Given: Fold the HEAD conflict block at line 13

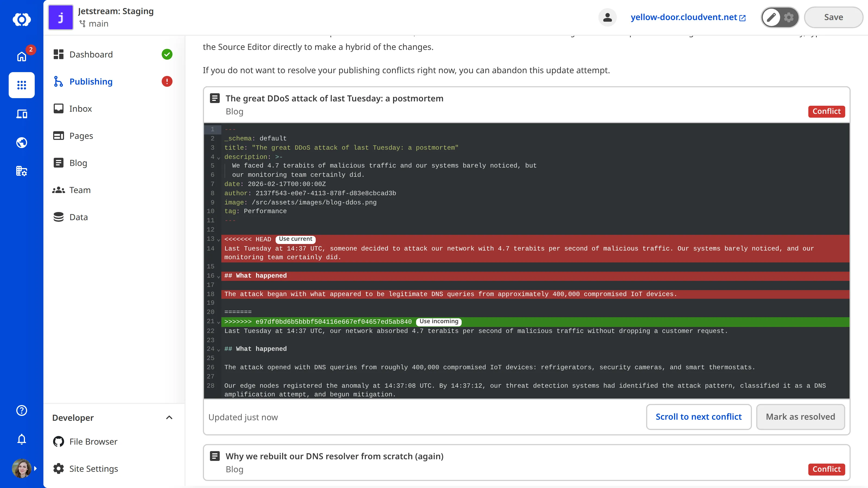Looking at the screenshot, I should [x=218, y=240].
